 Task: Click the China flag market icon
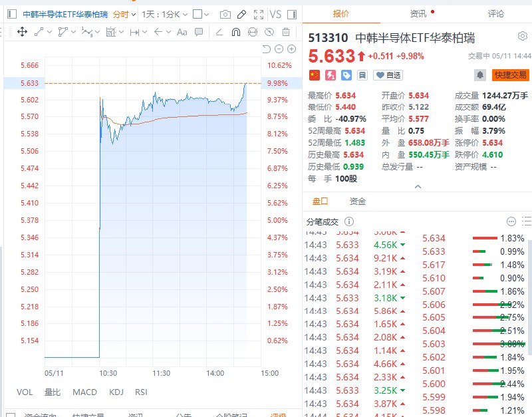pyautogui.click(x=315, y=75)
